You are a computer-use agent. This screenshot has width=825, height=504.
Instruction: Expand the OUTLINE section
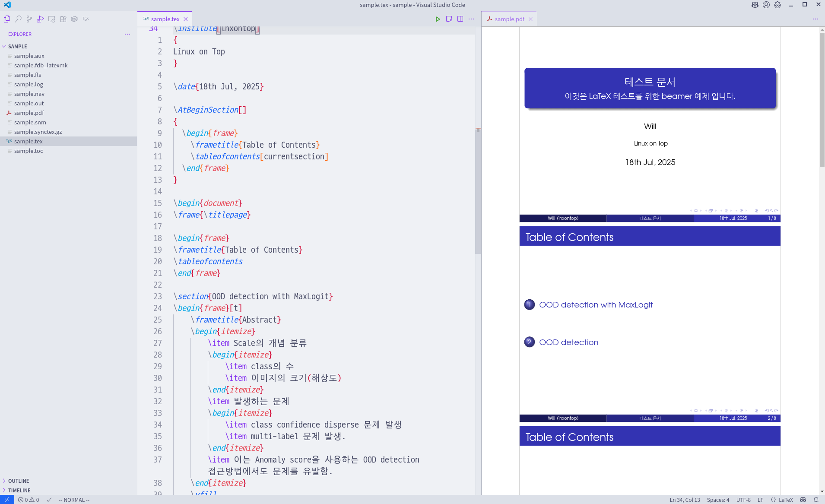pos(18,481)
